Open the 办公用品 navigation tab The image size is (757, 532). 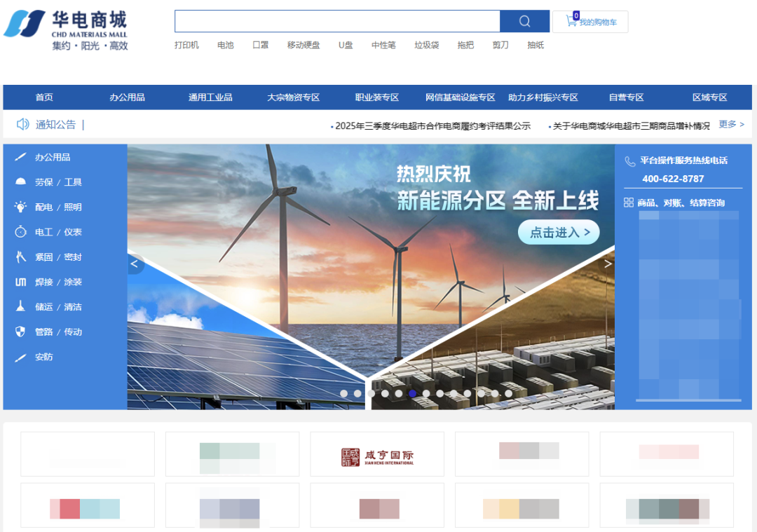(x=127, y=97)
